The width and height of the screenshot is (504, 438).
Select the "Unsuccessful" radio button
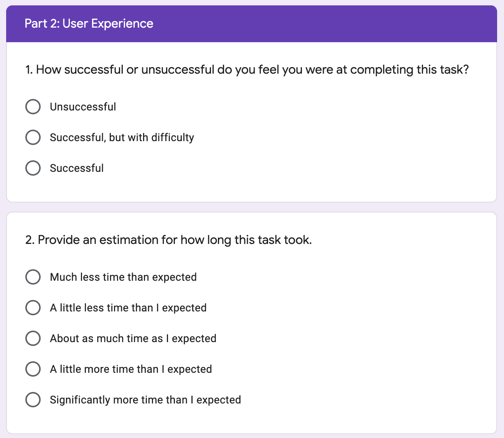33,107
